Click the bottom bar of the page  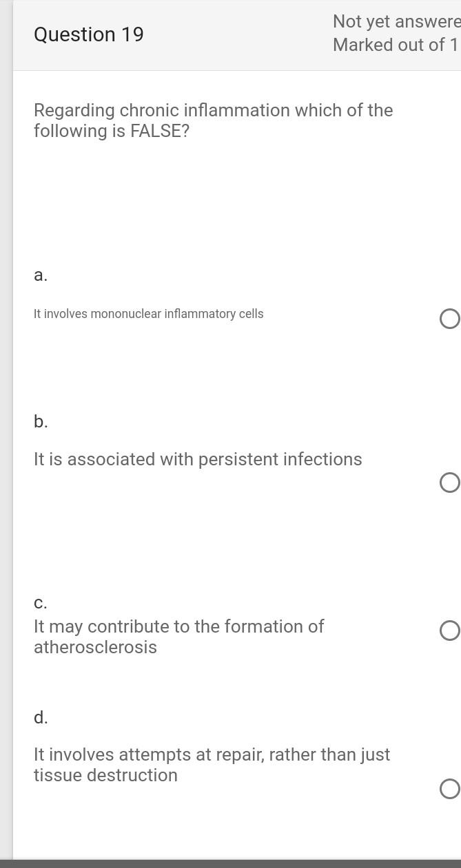pyautogui.click(x=230, y=862)
